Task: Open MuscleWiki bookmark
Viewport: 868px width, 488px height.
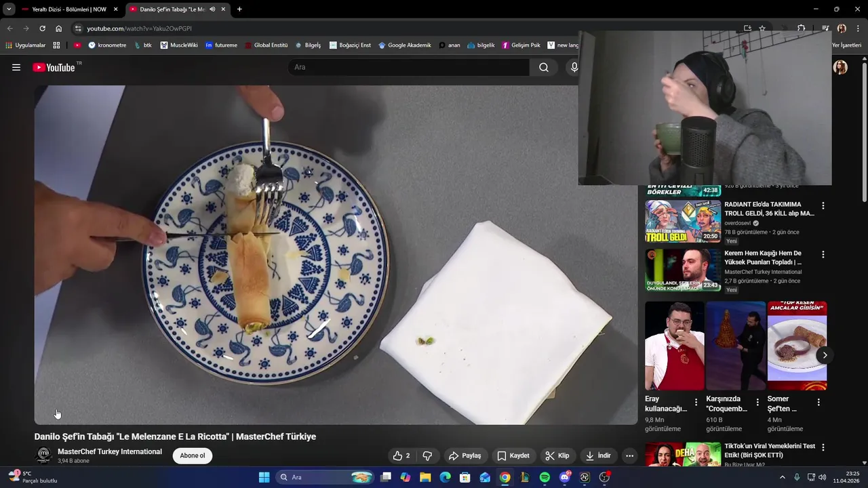Action: (179, 45)
